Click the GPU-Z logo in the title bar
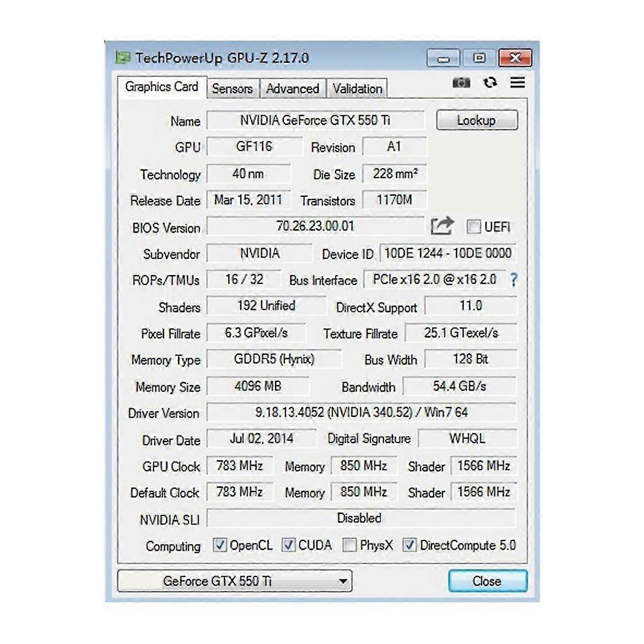This screenshot has width=644, height=644. click(123, 56)
